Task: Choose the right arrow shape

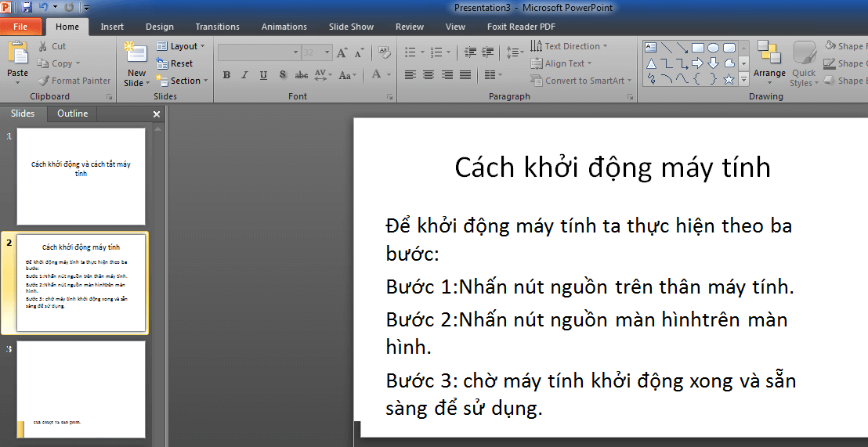Action: (x=697, y=63)
